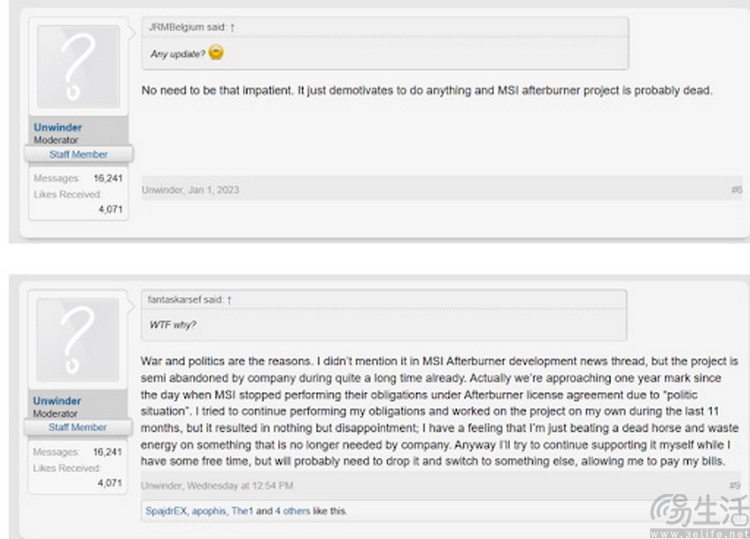Click the smiley emoji in the quote

point(216,53)
